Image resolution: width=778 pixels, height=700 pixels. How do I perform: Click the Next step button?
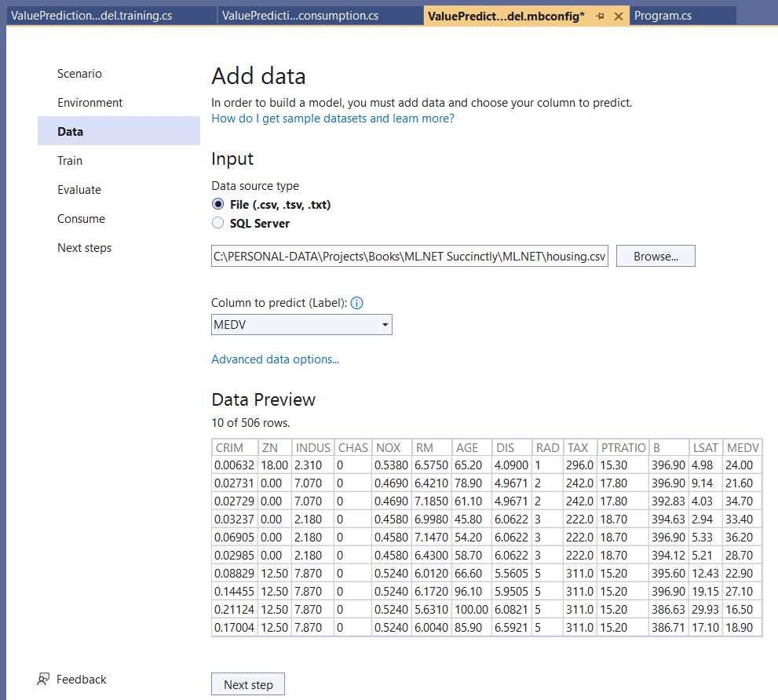click(247, 684)
